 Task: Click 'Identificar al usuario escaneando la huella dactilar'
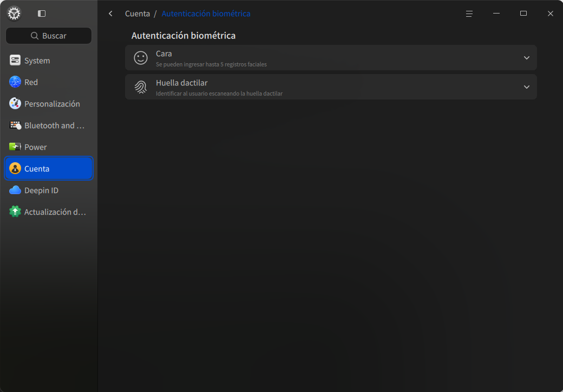coord(219,94)
